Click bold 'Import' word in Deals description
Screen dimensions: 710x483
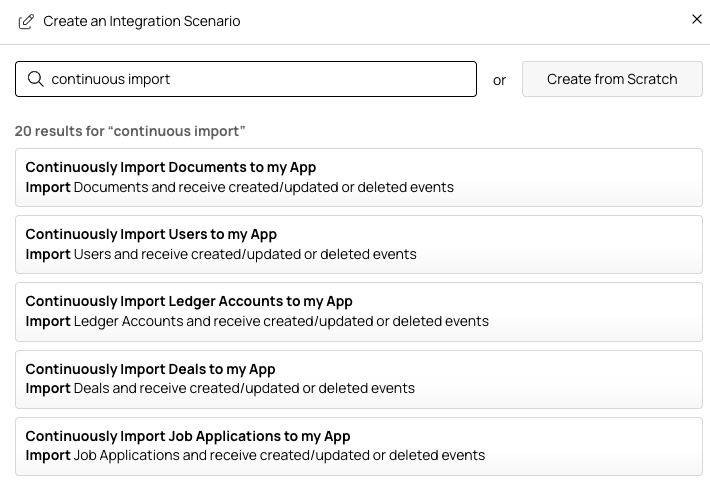click(x=47, y=388)
